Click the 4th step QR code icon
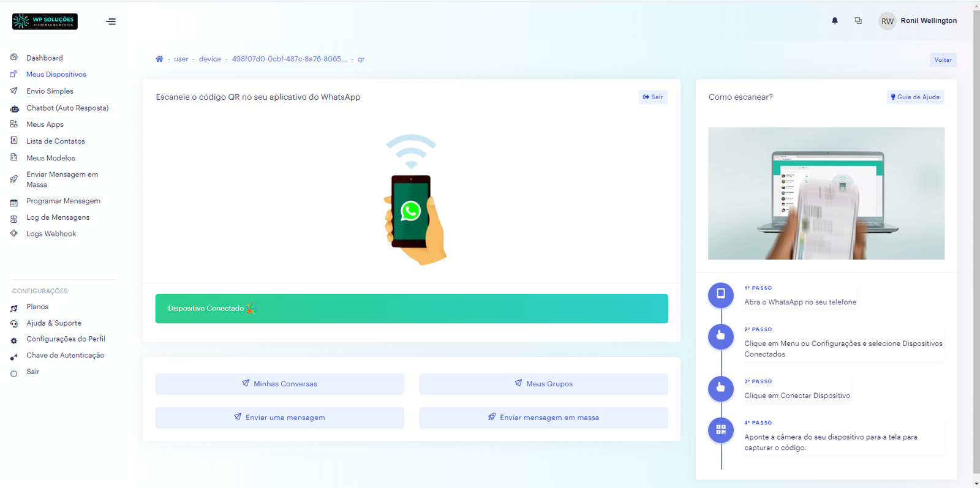This screenshot has height=488, width=980. click(721, 430)
